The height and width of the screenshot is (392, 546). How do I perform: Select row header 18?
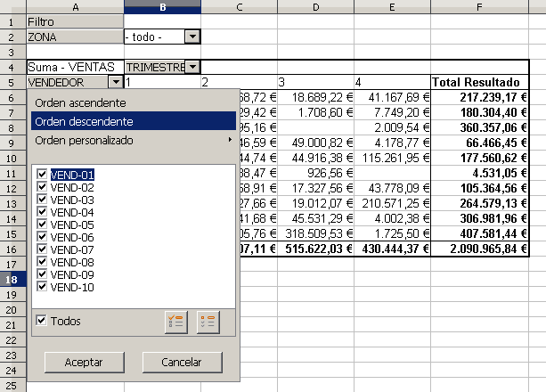tap(12, 280)
